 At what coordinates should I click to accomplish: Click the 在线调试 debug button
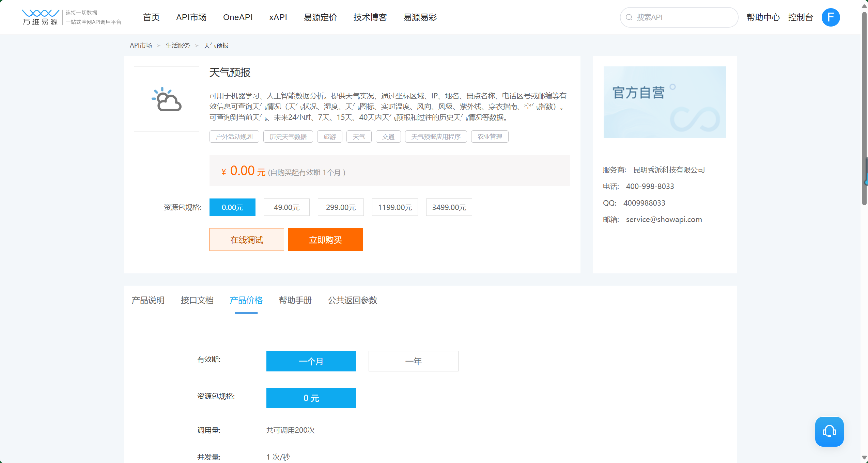(247, 239)
